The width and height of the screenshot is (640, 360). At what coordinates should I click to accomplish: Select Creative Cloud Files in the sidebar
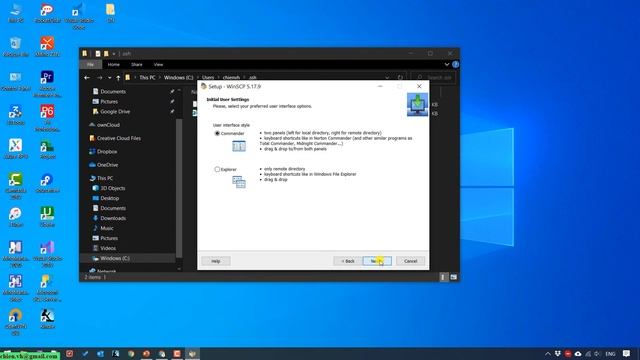point(119,138)
